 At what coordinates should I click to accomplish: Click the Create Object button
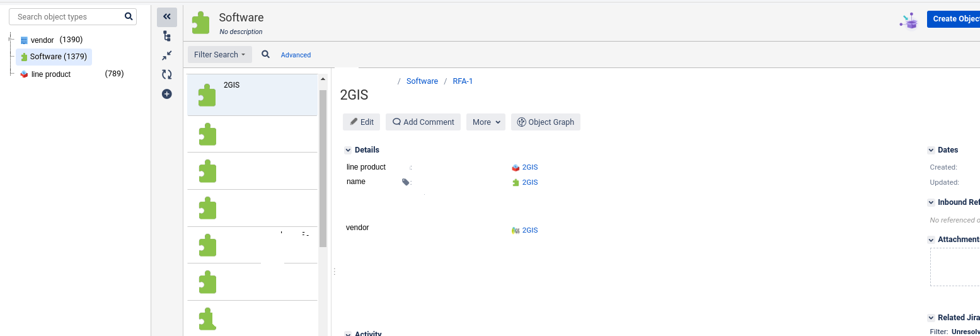click(x=954, y=19)
